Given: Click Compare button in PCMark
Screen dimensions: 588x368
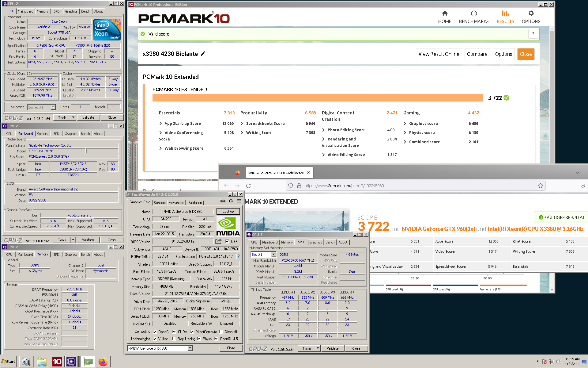Looking at the screenshot, I should [x=477, y=54].
